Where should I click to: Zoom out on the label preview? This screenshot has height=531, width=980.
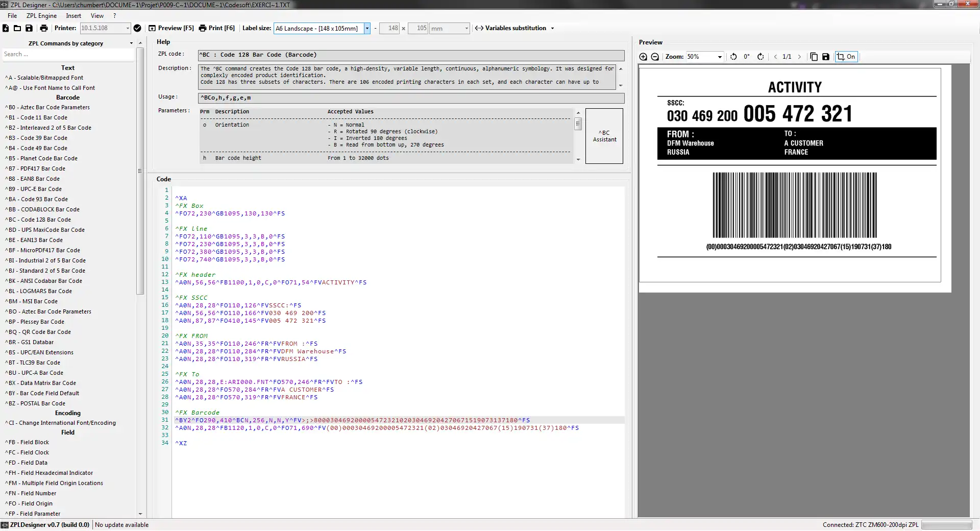pos(655,57)
